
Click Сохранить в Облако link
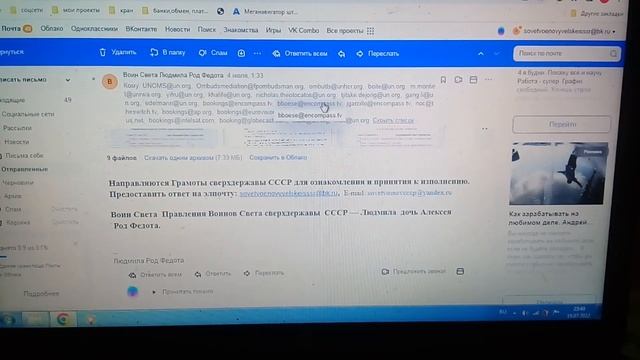pos(278,158)
